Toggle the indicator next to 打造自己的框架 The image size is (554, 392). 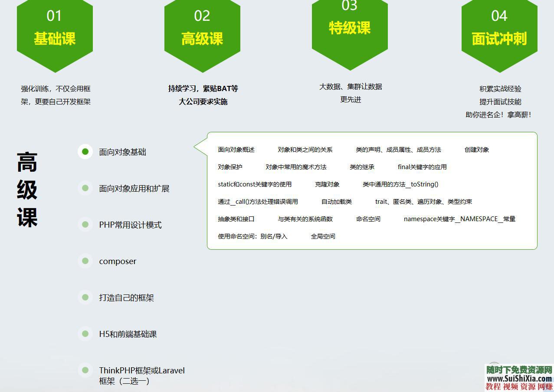point(85,297)
